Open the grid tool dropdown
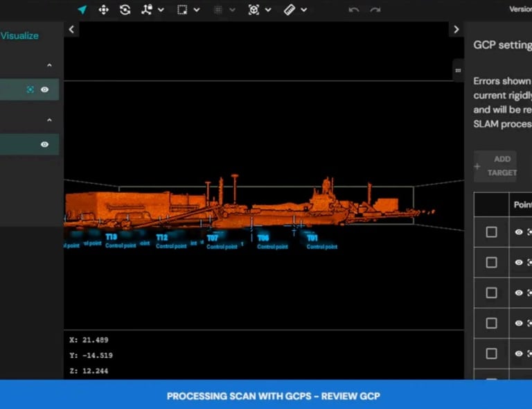The height and width of the screenshot is (409, 532). (233, 10)
